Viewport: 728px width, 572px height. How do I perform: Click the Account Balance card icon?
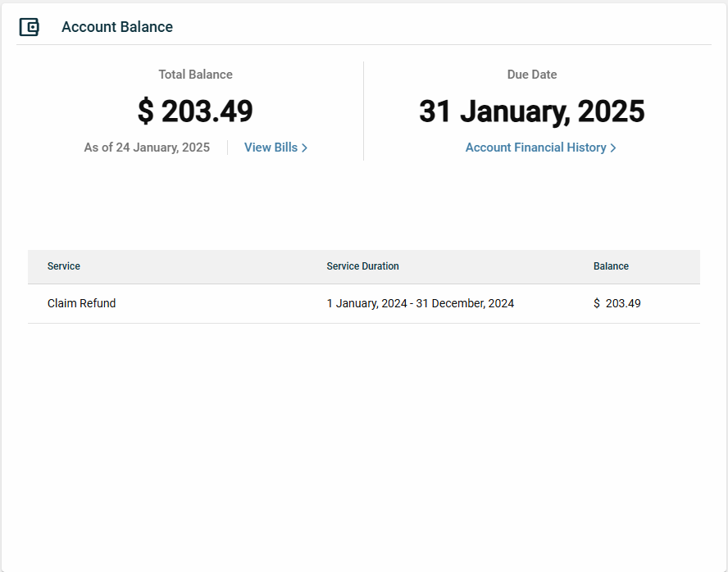(x=30, y=26)
